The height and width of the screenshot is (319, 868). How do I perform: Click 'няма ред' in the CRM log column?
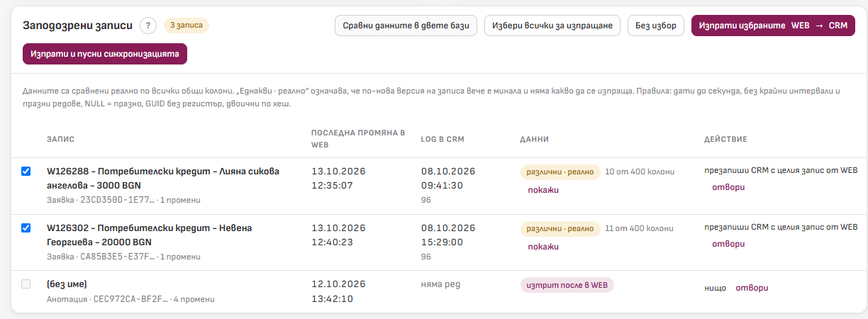(x=440, y=284)
